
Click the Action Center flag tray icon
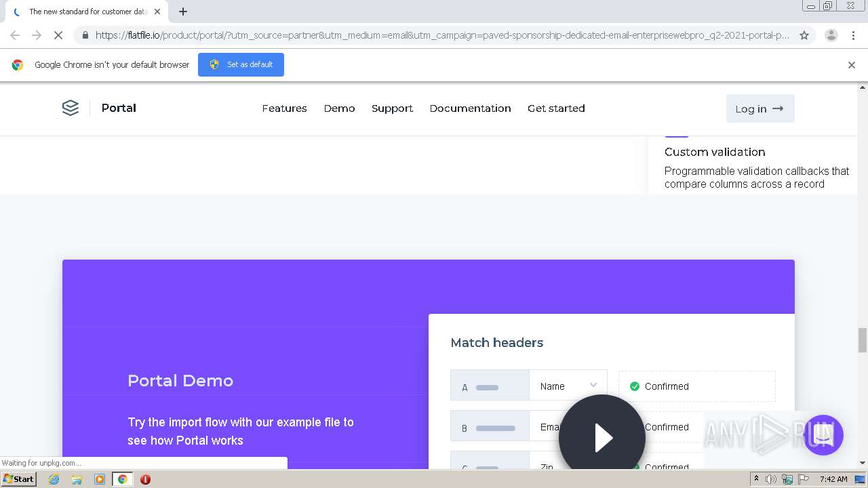(803, 479)
